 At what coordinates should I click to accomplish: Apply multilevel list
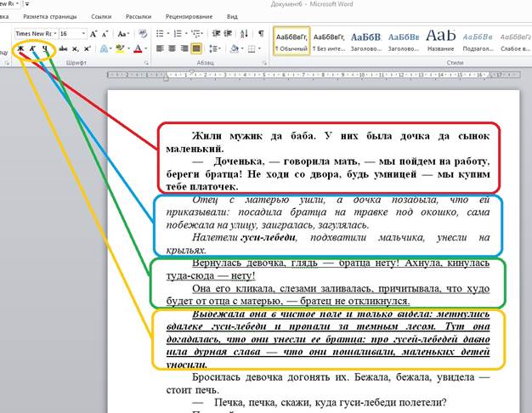click(x=195, y=34)
